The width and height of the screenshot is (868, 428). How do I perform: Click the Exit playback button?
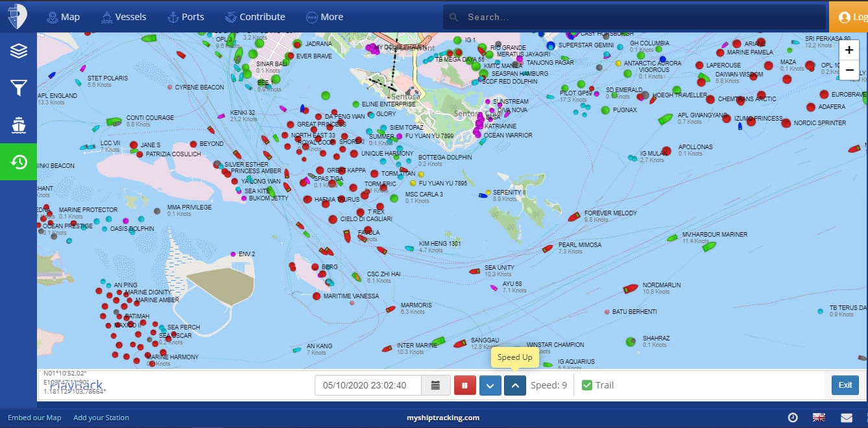845,385
